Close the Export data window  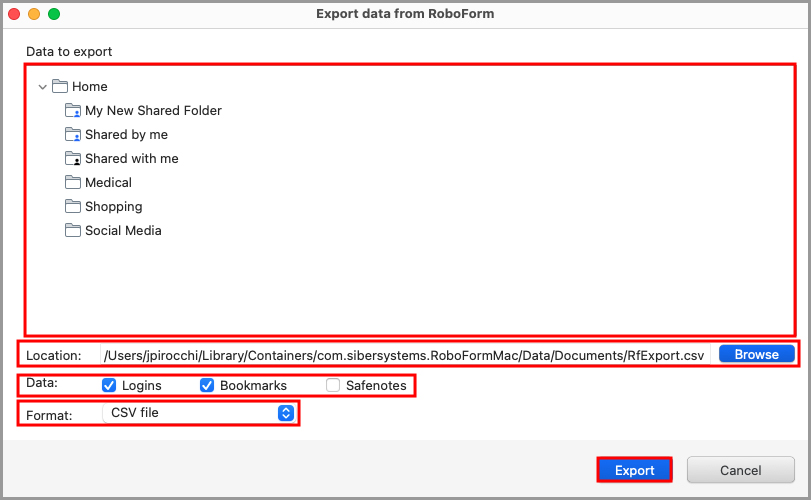(14, 14)
